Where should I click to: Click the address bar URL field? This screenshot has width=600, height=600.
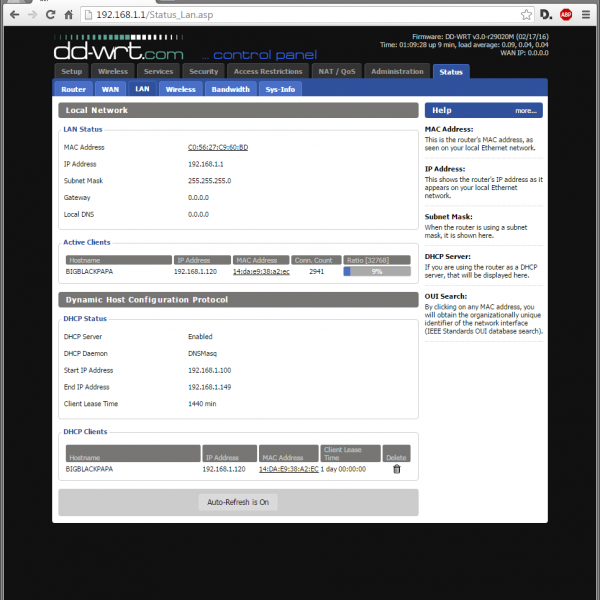(x=300, y=15)
